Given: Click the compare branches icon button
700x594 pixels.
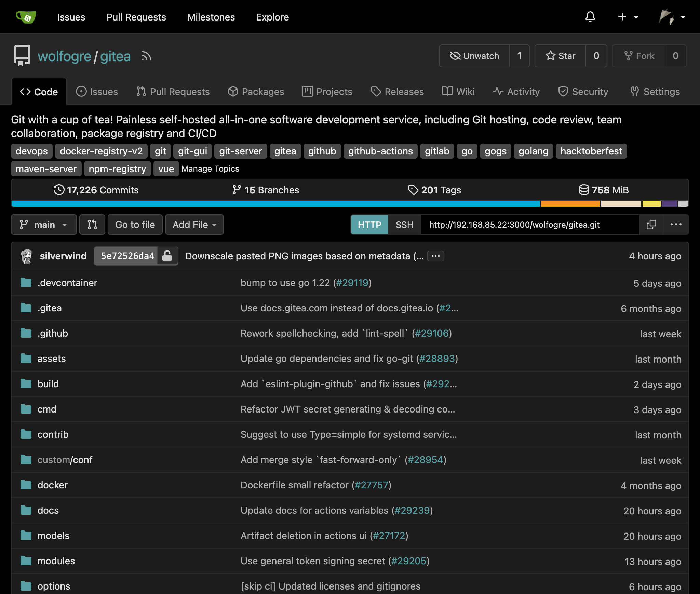Looking at the screenshot, I should [x=92, y=225].
